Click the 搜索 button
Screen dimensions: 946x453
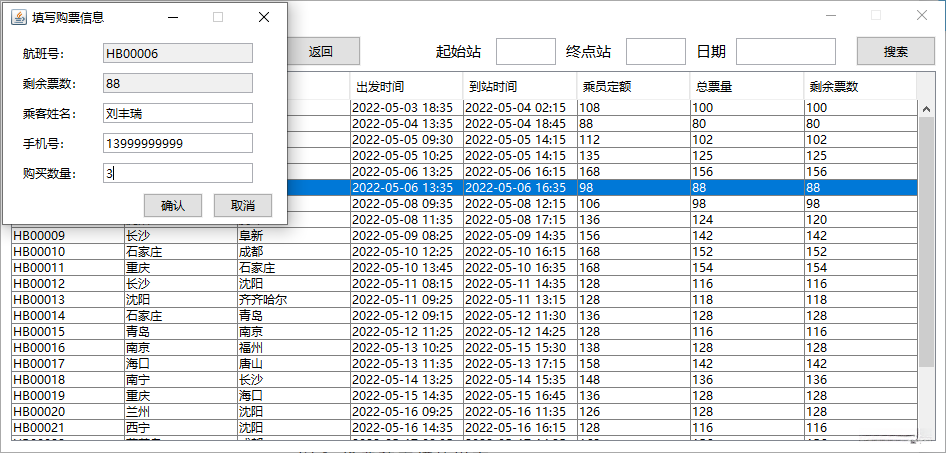click(x=896, y=51)
